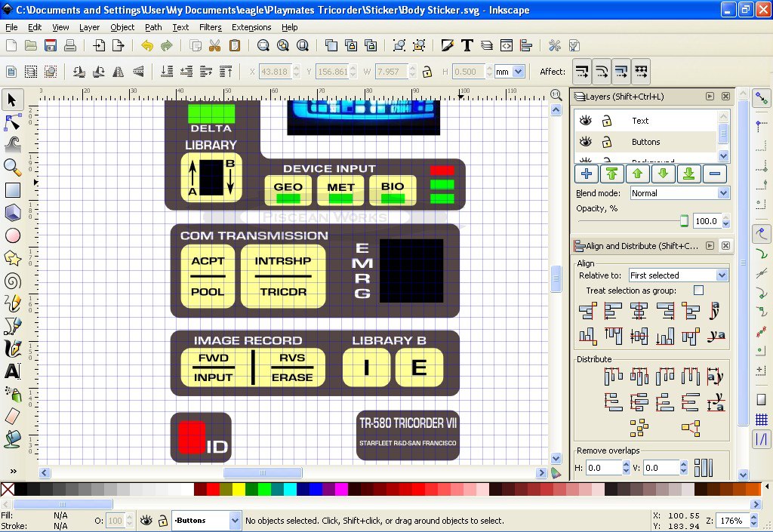Click the Redo arrow icon
Image resolution: width=773 pixels, height=532 pixels.
[167, 46]
